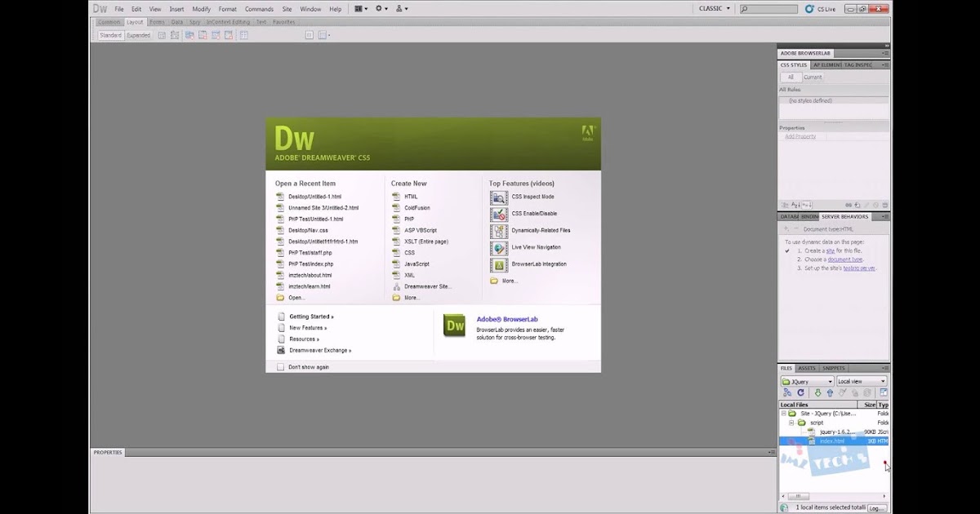Switch to the Bindings panel tab
Viewport: 980px width, 514px height.
tap(808, 217)
